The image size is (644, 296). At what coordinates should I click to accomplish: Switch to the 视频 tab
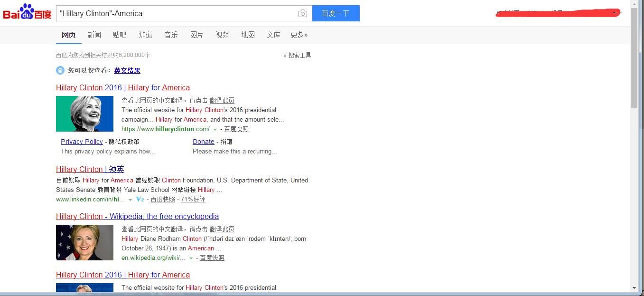(x=223, y=35)
